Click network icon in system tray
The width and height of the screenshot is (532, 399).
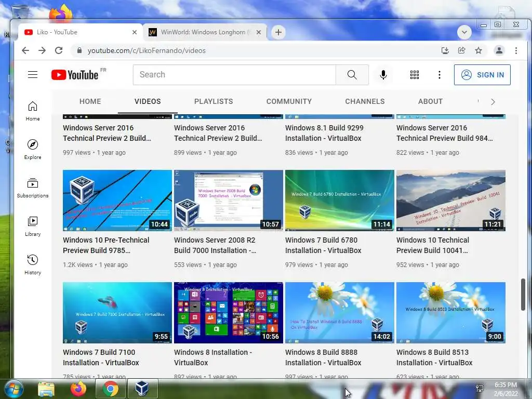click(x=480, y=389)
